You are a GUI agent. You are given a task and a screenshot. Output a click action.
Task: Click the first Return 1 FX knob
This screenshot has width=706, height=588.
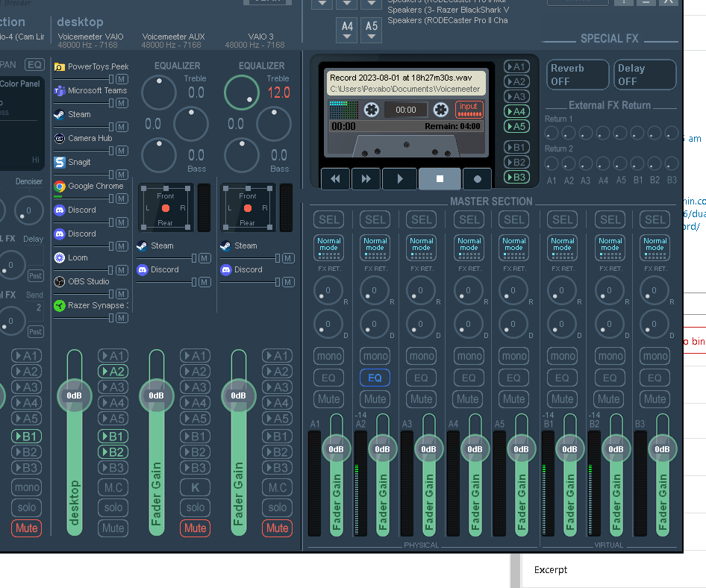tap(552, 134)
